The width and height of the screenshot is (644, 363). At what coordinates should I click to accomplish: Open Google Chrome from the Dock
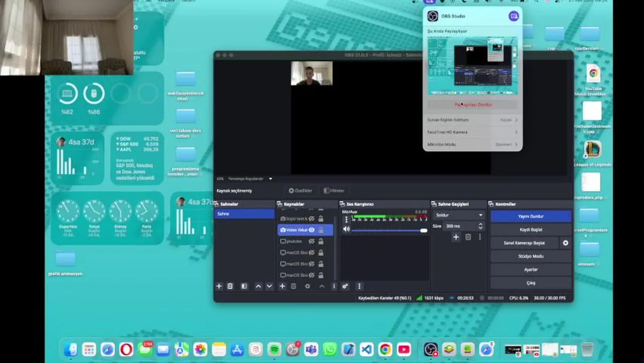[385, 349]
